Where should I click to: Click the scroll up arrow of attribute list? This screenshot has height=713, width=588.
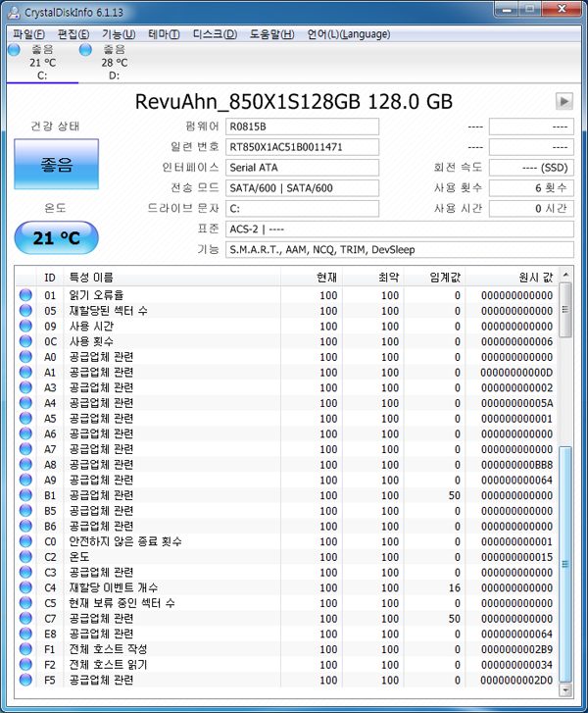(x=565, y=275)
